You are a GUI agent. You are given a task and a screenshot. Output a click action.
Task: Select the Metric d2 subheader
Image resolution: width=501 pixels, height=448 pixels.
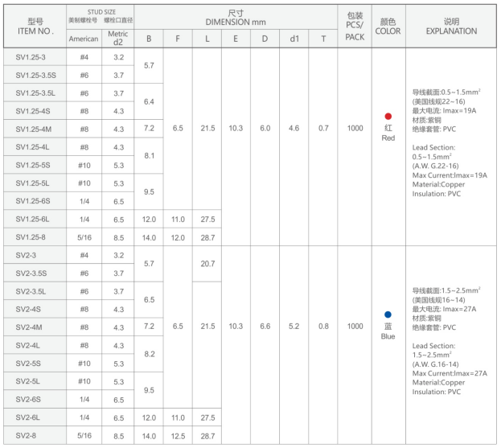117,39
